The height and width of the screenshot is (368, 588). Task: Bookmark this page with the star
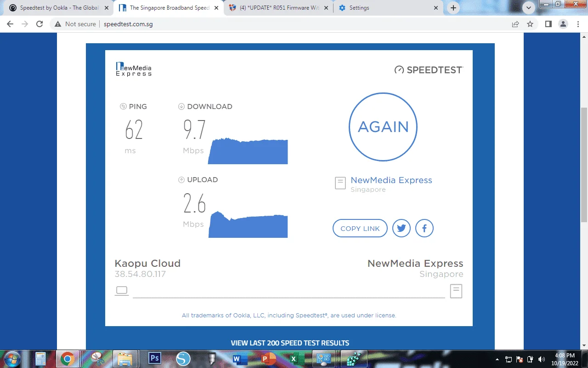[530, 24]
